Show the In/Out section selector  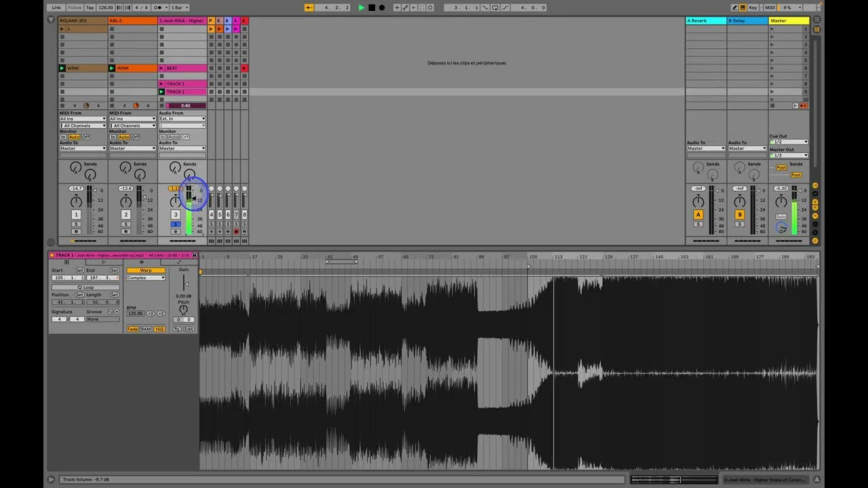point(814,185)
